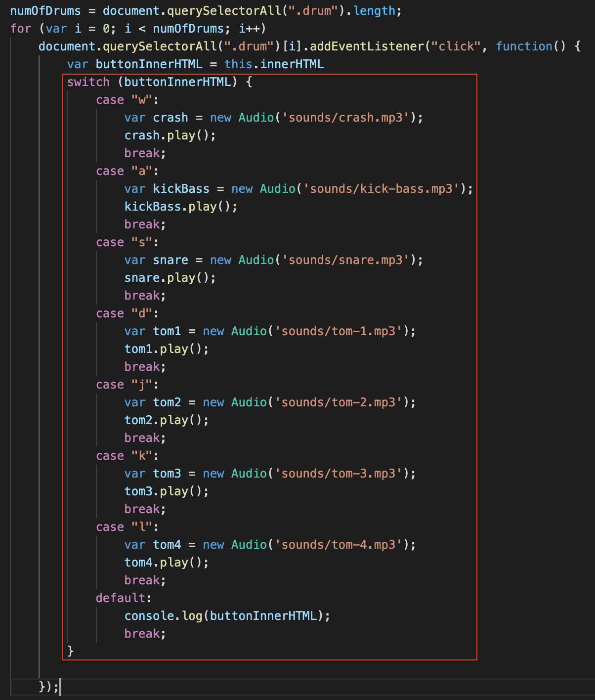Click the 'function' keyword
Image resolution: width=595 pixels, height=700 pixels.
pos(524,46)
